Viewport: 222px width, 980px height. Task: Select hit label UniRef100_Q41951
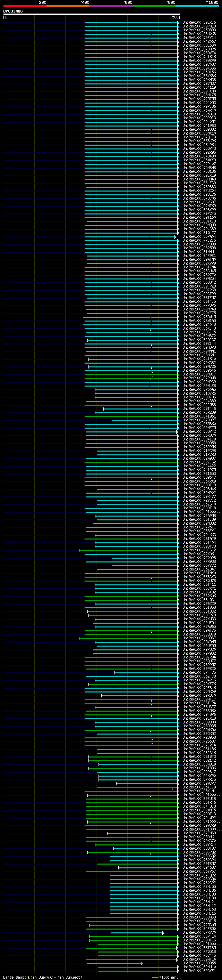coord(199,416)
